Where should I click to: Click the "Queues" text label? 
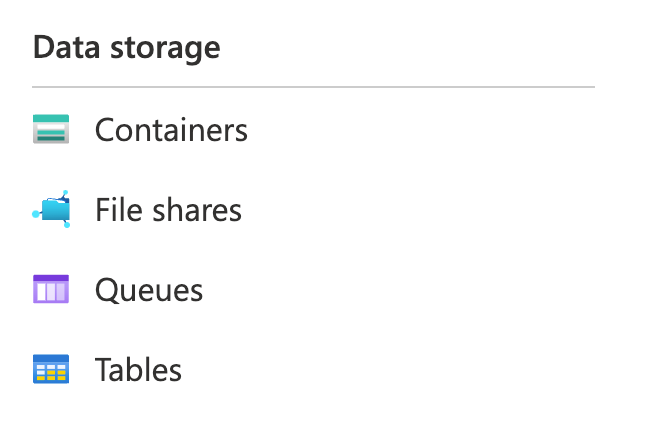coord(149,290)
